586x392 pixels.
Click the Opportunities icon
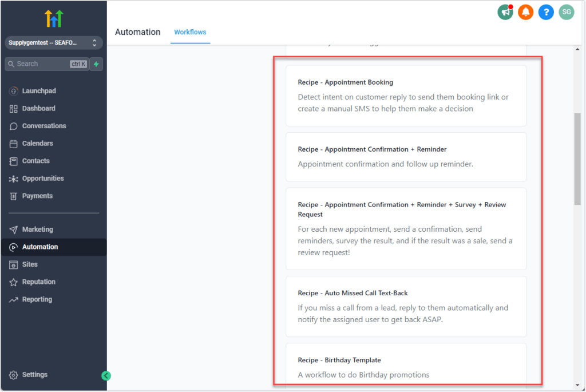[x=14, y=179]
